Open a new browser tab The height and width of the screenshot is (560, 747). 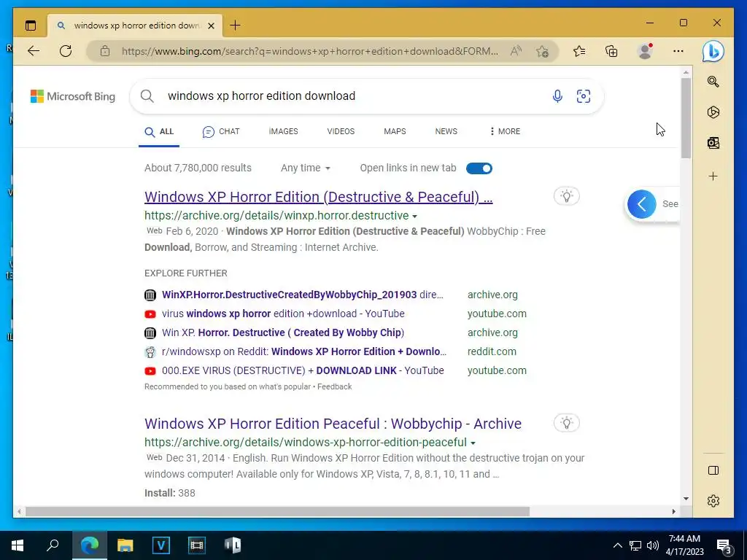point(235,26)
